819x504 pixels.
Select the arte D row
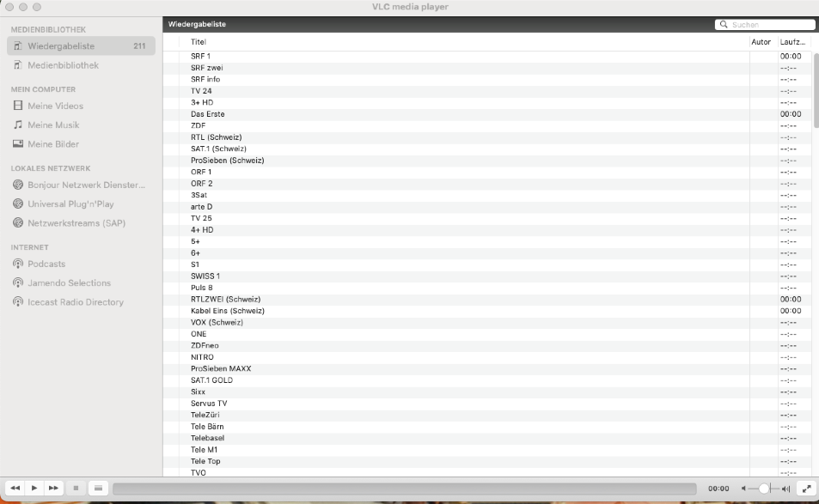click(x=487, y=207)
